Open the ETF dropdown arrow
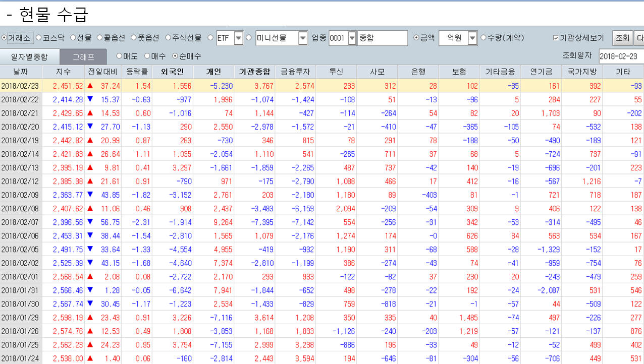This screenshot has width=644, height=364. (x=239, y=38)
